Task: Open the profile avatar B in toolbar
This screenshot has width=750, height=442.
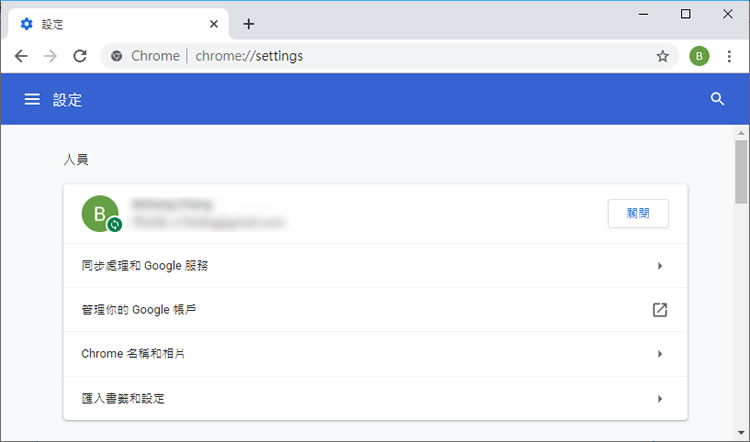Action: tap(699, 56)
